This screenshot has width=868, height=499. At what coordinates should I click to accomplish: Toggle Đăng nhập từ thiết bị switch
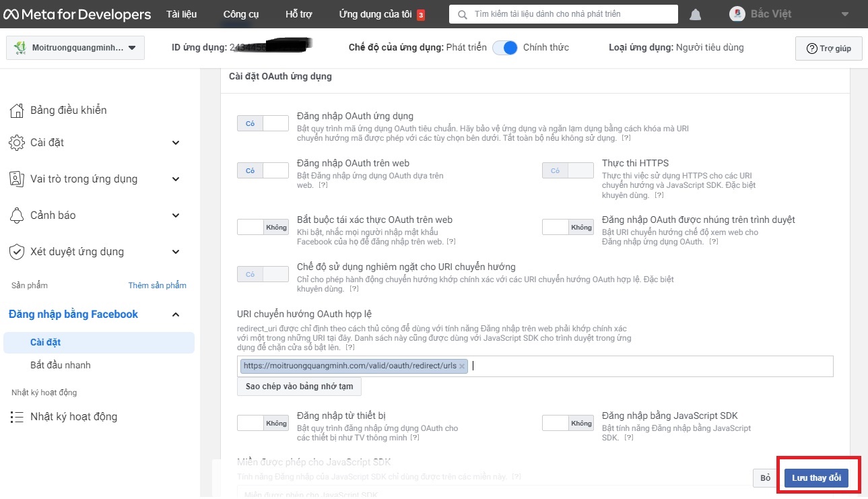coord(263,423)
